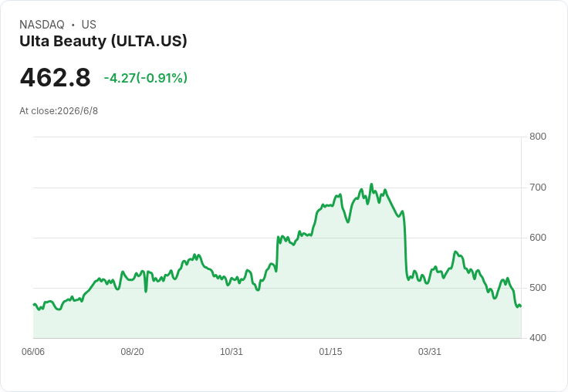Click the 600 price axis label

pos(538,238)
